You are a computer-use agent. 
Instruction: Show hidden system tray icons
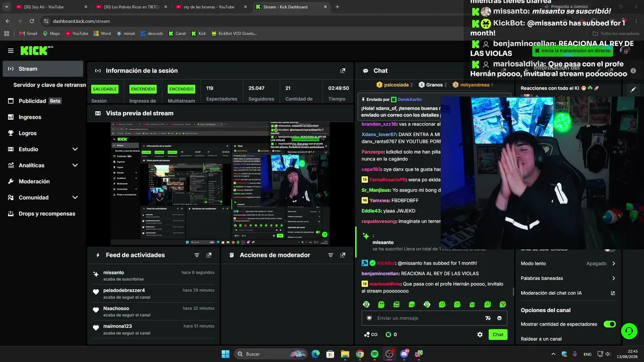pos(554,354)
